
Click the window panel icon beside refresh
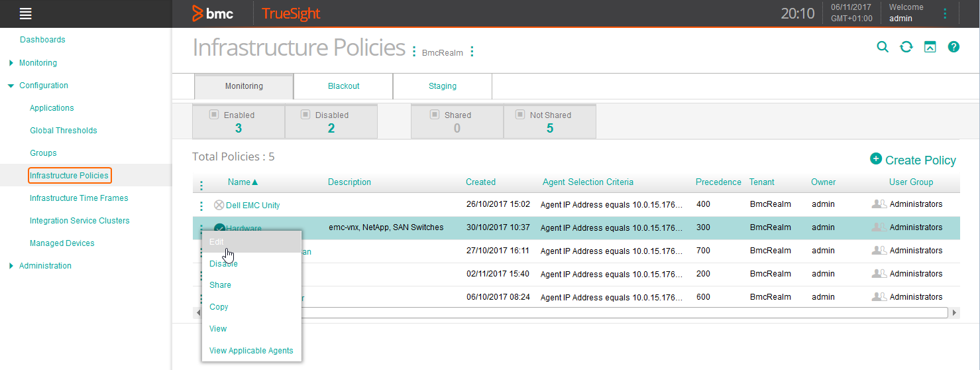point(930,46)
